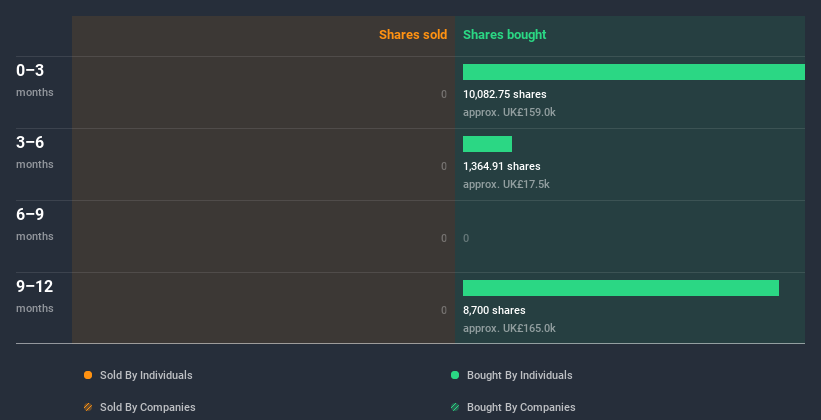Image resolution: width=821 pixels, height=420 pixels.
Task: Click the striped Sold By Companies legend icon
Action: pos(88,407)
